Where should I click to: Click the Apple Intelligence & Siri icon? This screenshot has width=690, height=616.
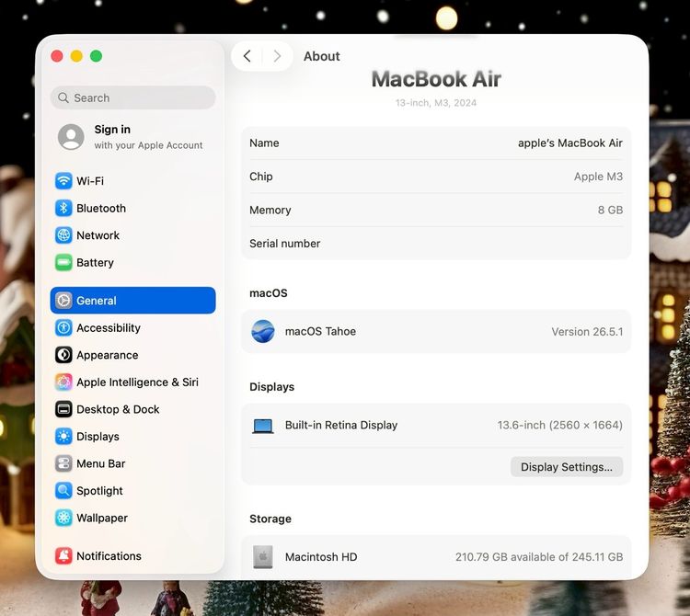[x=63, y=382]
